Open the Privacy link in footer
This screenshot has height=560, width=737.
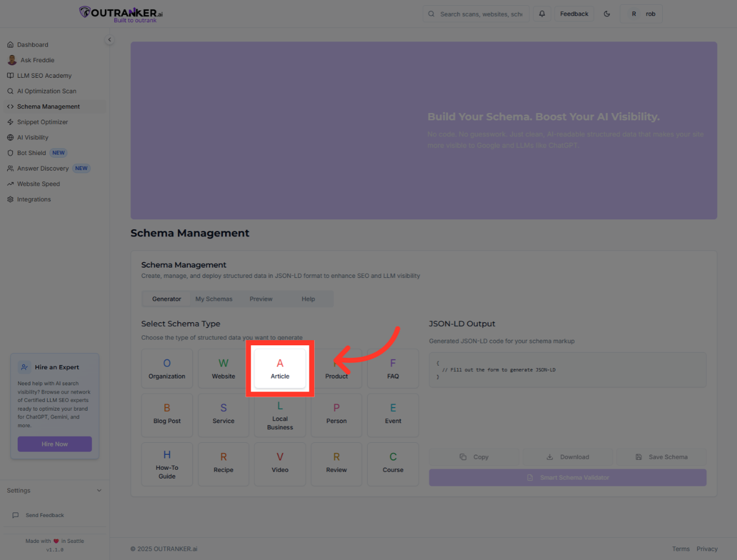pos(707,549)
